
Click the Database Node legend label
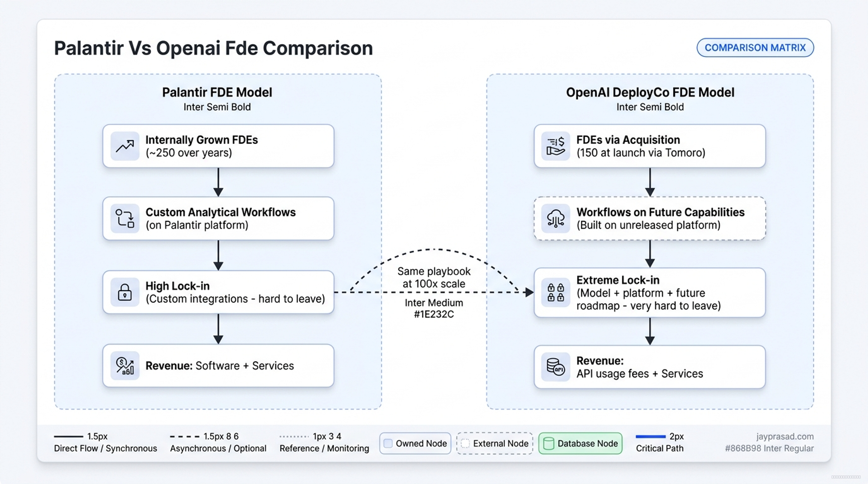tap(588, 443)
